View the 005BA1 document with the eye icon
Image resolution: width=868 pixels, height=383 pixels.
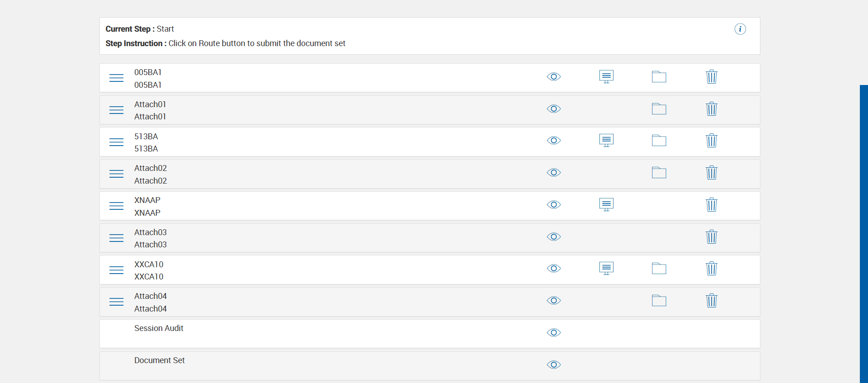coord(554,77)
